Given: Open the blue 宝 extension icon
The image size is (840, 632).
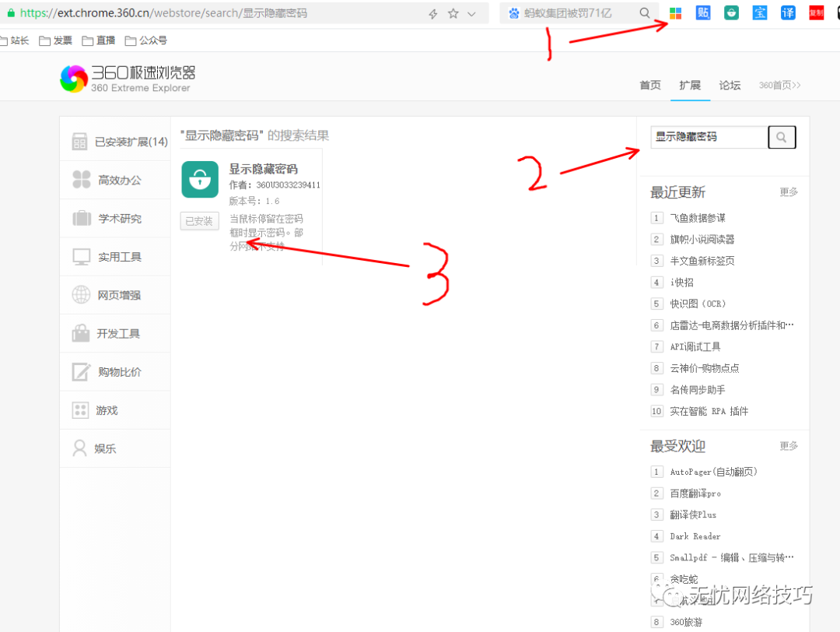Looking at the screenshot, I should point(760,13).
